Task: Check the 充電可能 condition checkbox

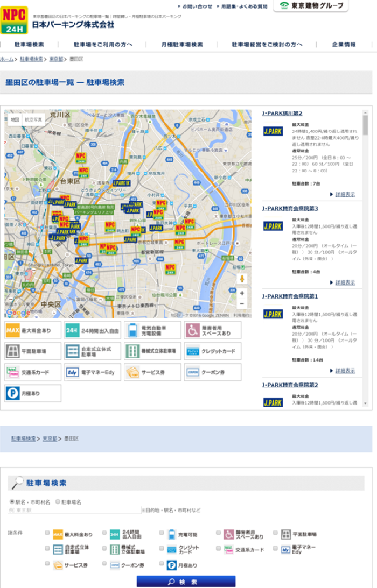Action: tap(162, 533)
